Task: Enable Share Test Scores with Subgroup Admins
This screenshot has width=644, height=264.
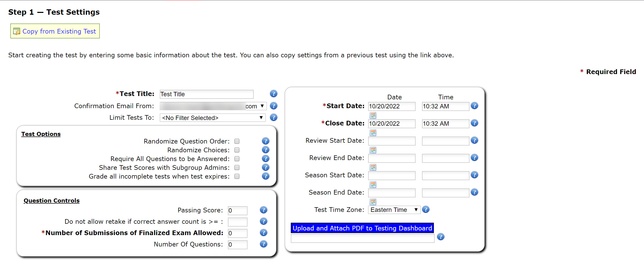Action: (x=236, y=167)
